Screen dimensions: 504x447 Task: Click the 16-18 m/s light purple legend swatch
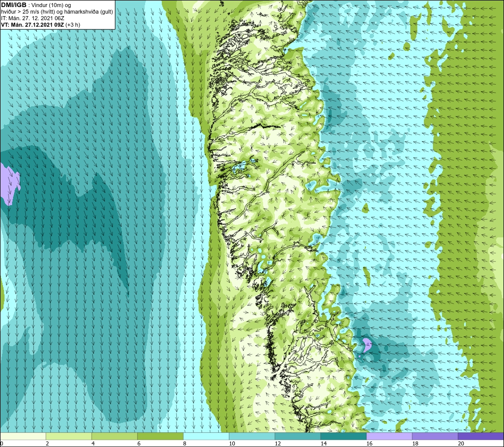(x=389, y=436)
